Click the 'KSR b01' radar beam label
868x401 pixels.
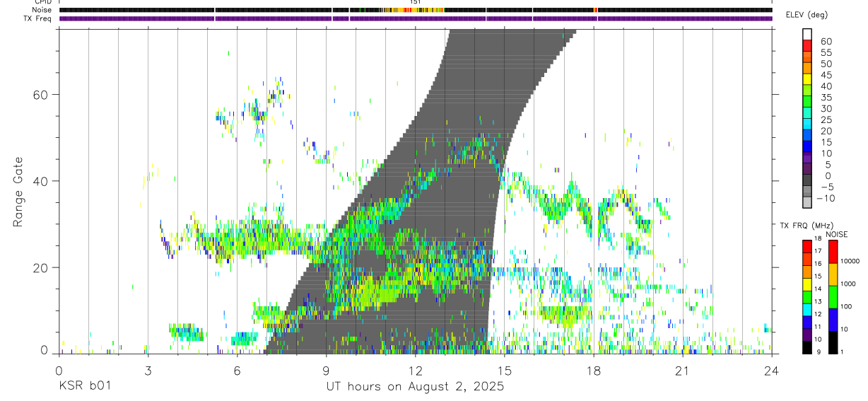point(84,387)
